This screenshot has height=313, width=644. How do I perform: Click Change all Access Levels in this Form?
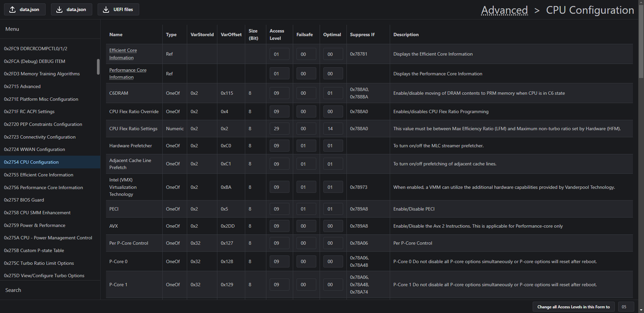point(573,307)
